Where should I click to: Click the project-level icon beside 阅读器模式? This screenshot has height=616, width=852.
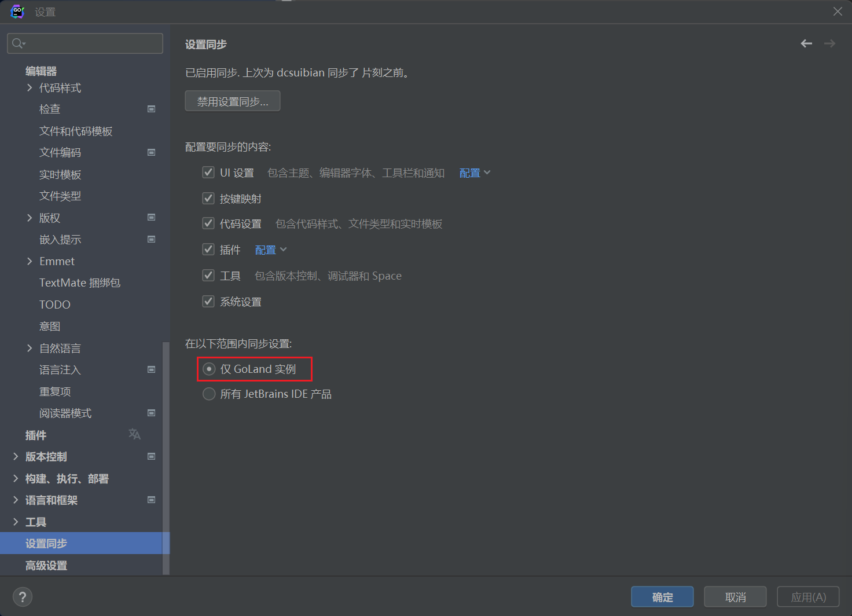point(152,413)
